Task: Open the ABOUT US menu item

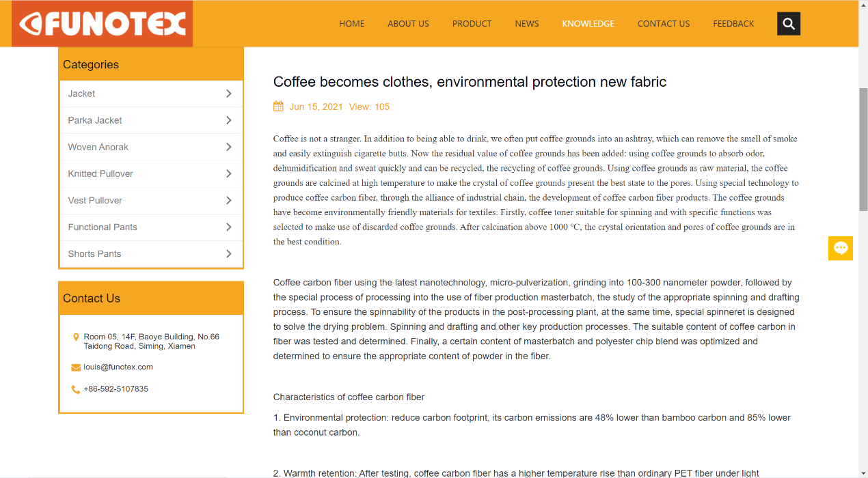Action: 408,24
